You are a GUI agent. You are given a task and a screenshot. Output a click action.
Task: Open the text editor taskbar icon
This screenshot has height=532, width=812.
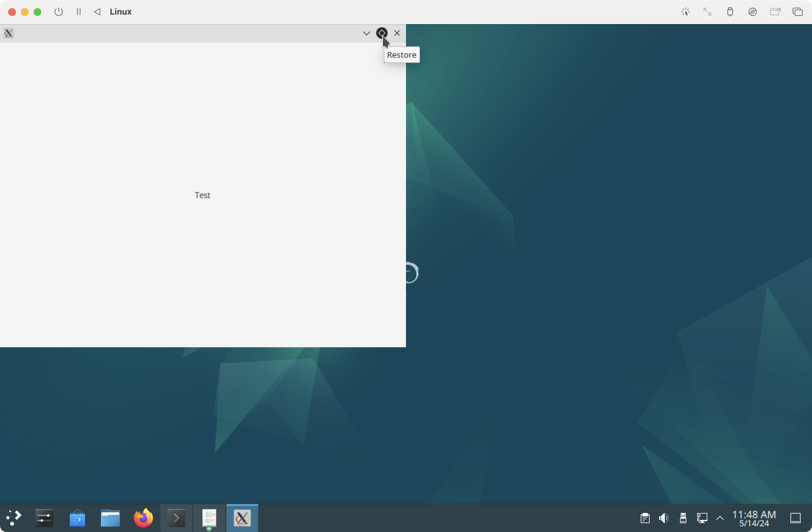point(209,518)
